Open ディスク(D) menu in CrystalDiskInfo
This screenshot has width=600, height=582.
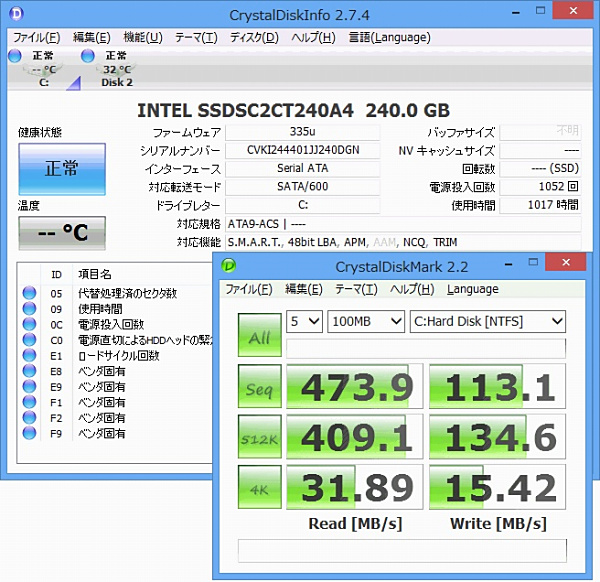point(254,37)
